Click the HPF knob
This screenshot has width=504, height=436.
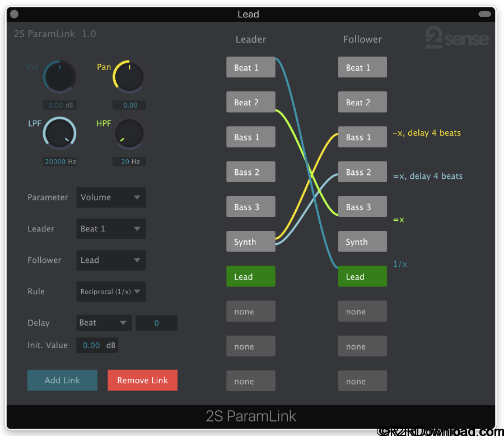[129, 134]
